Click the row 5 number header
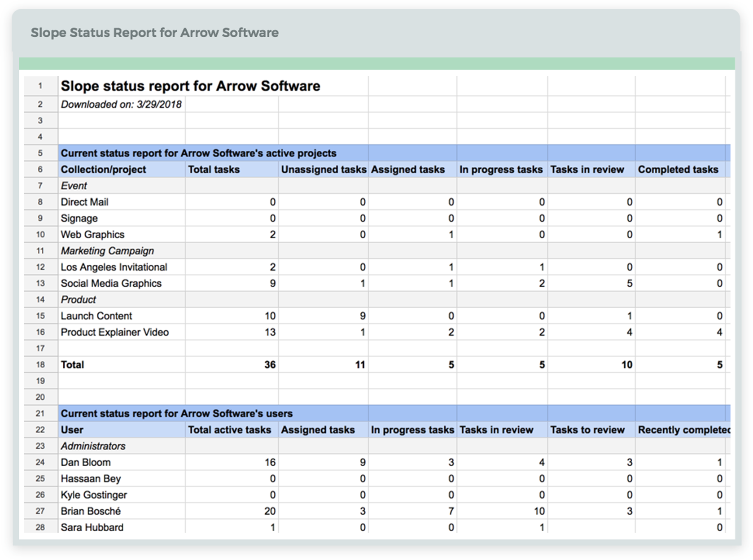Screen dimensions: 753x560 (40, 153)
